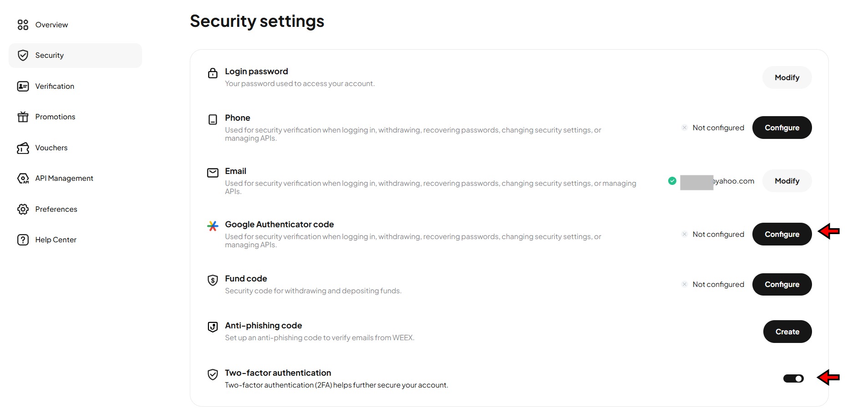The width and height of the screenshot is (868, 414).
Task: Configure Google Authenticator code
Action: click(782, 234)
